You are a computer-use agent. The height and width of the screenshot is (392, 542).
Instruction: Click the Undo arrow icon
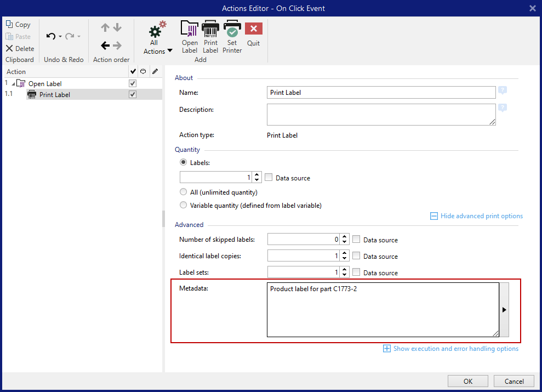51,36
